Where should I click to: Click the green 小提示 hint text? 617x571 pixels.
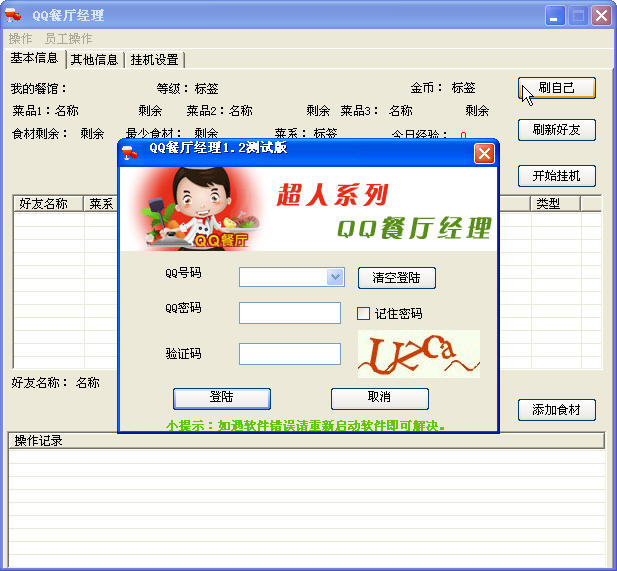pos(306,425)
